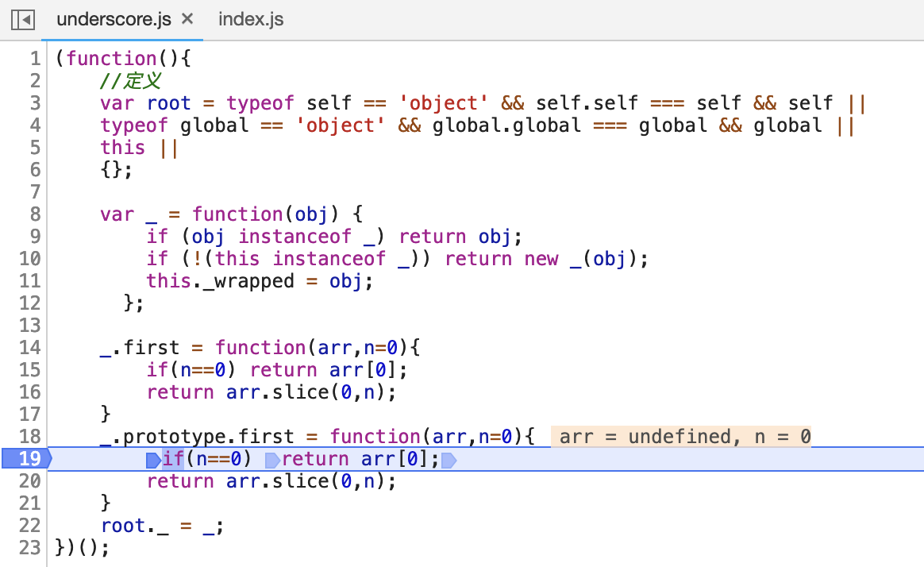The width and height of the screenshot is (924, 567).
Task: Click the inline breakpoint marker before 'return arr[0]'
Action: (x=272, y=460)
